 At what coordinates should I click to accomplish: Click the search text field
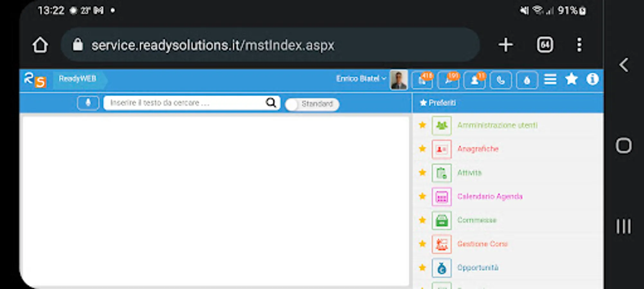[x=192, y=103]
